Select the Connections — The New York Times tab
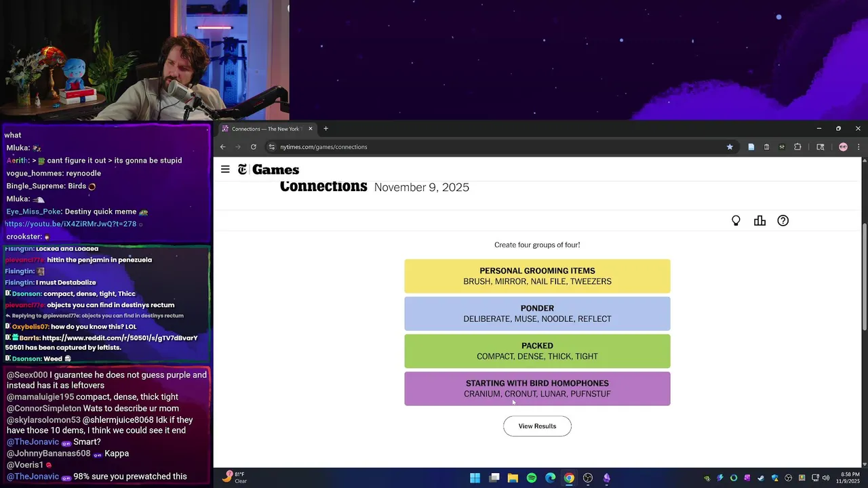 pyautogui.click(x=267, y=129)
